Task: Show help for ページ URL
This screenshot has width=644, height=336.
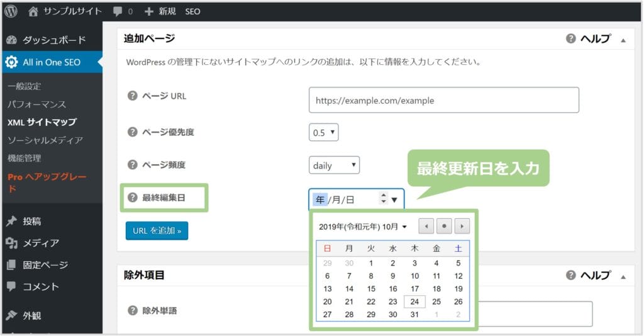Action: 132,96
